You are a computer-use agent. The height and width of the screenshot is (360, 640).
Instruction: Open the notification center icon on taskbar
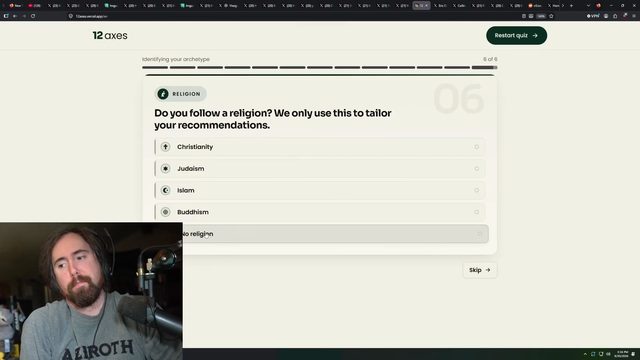coord(633,354)
